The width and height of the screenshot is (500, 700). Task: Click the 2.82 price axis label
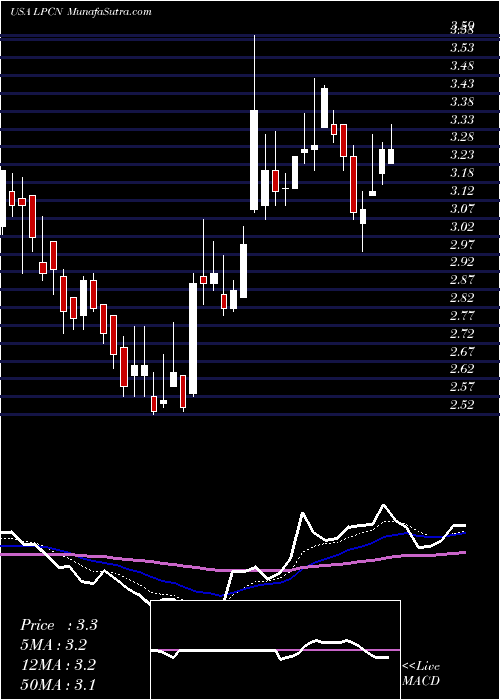point(462,297)
